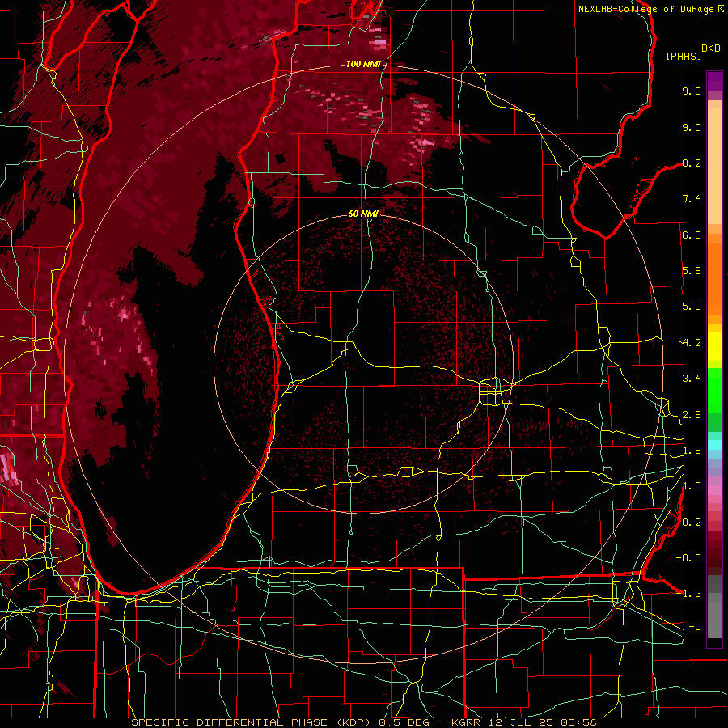This screenshot has width=728, height=728.
Task: Click the 12 JUL 25 date text
Action: (520, 722)
